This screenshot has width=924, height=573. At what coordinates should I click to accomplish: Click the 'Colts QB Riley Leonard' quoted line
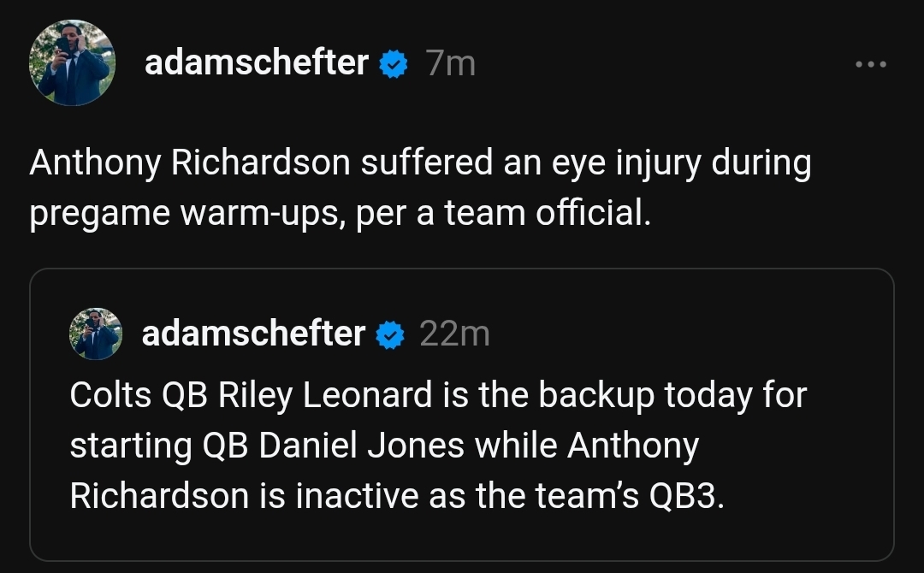438,395
